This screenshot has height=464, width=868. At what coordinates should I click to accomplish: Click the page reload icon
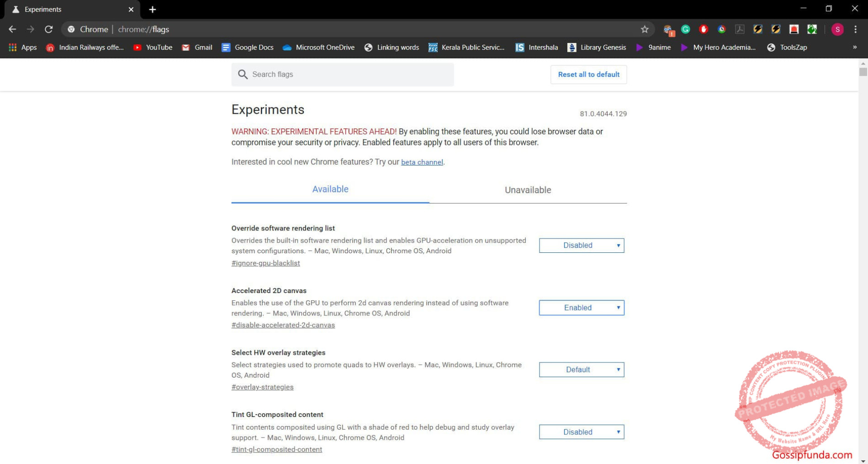(x=48, y=29)
